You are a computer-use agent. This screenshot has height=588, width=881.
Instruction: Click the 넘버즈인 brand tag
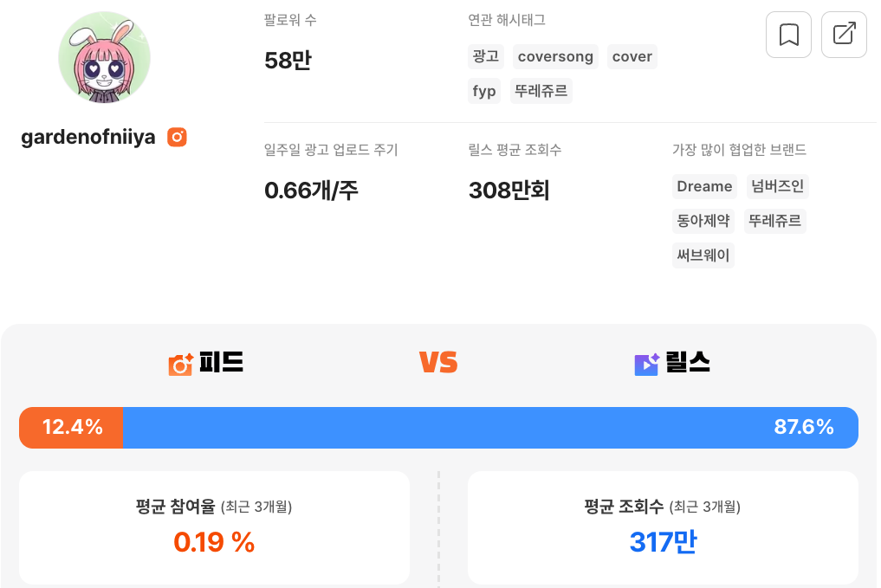[x=778, y=186]
